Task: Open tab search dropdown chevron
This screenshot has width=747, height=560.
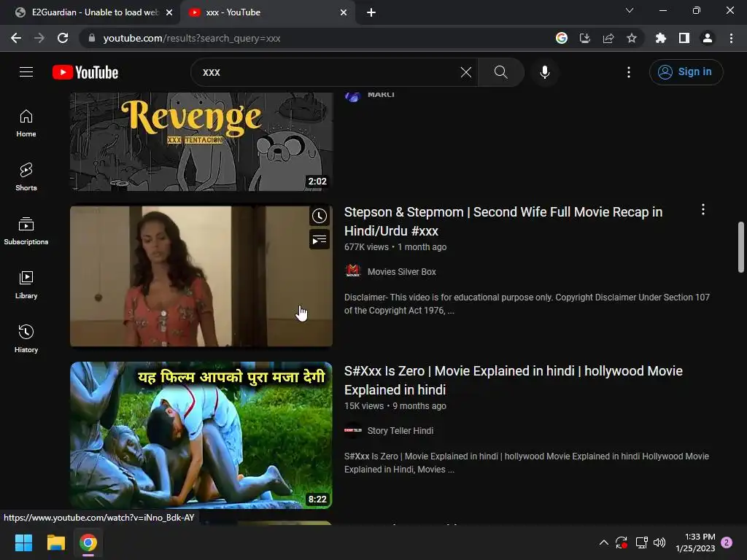Action: click(630, 10)
